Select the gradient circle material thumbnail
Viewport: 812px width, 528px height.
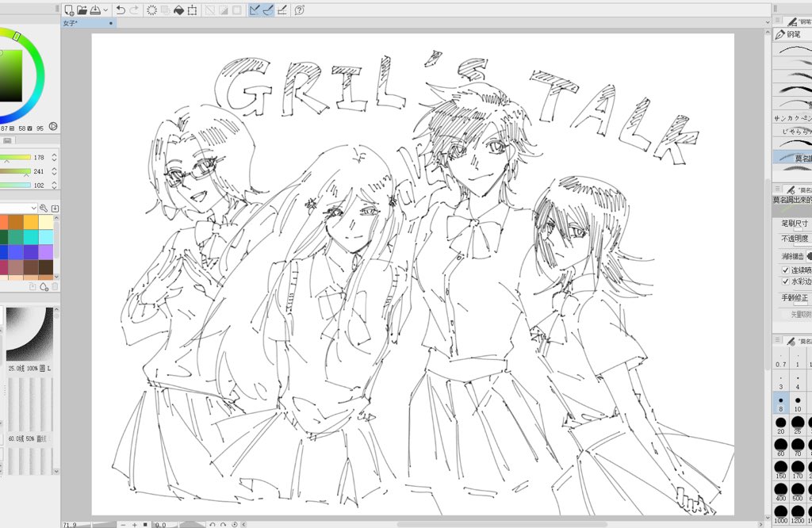tap(29, 335)
